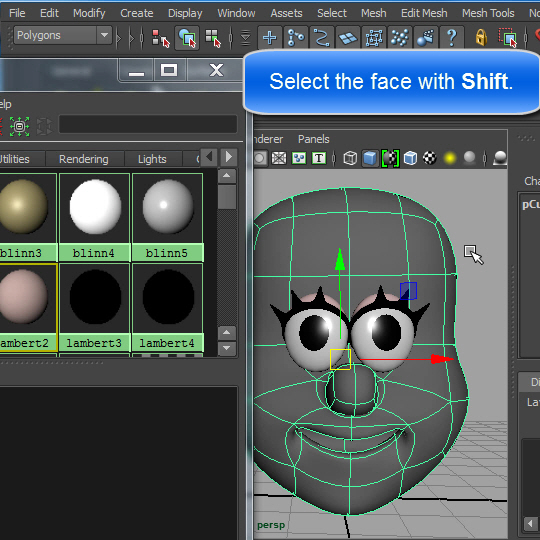Viewport: 540px width, 540px height.
Task: Click the outlined blue cube shading icon
Action: tap(410, 158)
